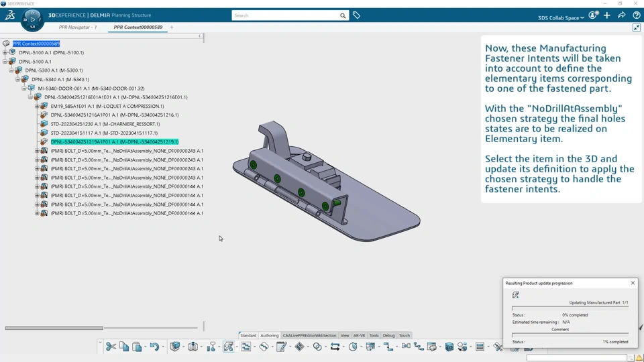Click the lower Comment progress bar

point(570,335)
